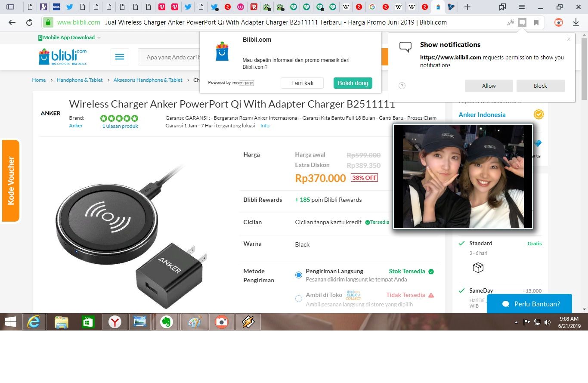Viewport: 588px width, 383px height.
Task: Select Pengiriman Langsung radio option
Action: [299, 275]
